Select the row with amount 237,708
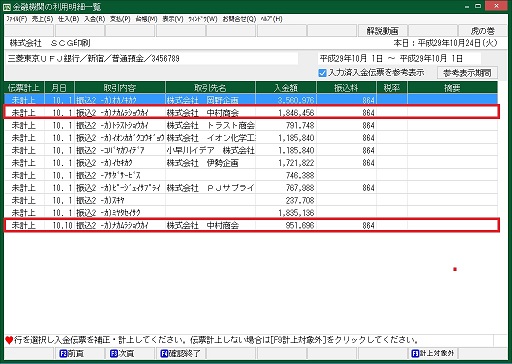 [x=251, y=200]
